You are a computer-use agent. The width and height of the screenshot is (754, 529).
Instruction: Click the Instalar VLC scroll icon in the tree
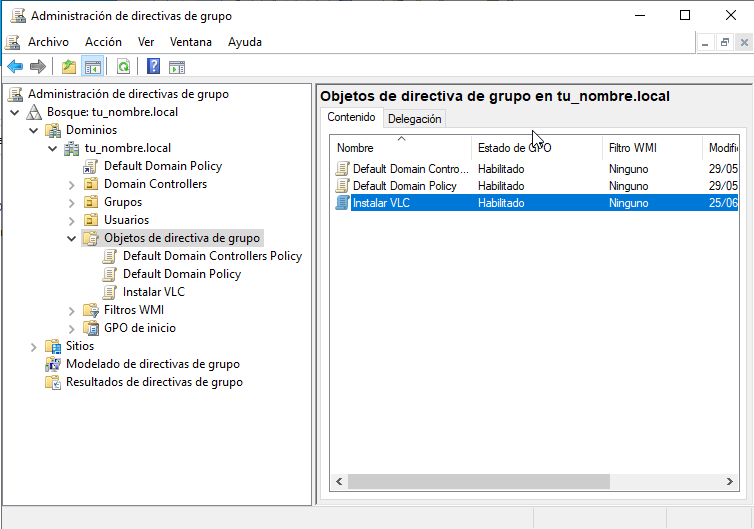coord(110,292)
